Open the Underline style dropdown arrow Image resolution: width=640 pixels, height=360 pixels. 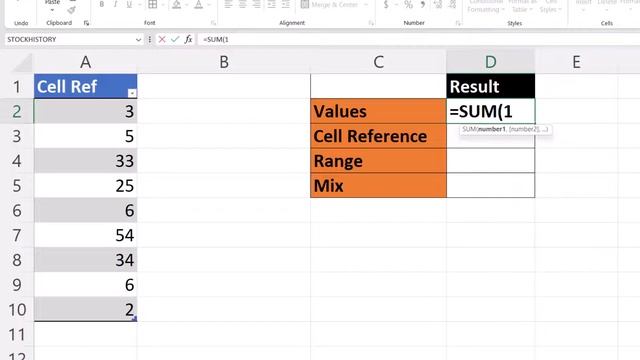[139, 5]
